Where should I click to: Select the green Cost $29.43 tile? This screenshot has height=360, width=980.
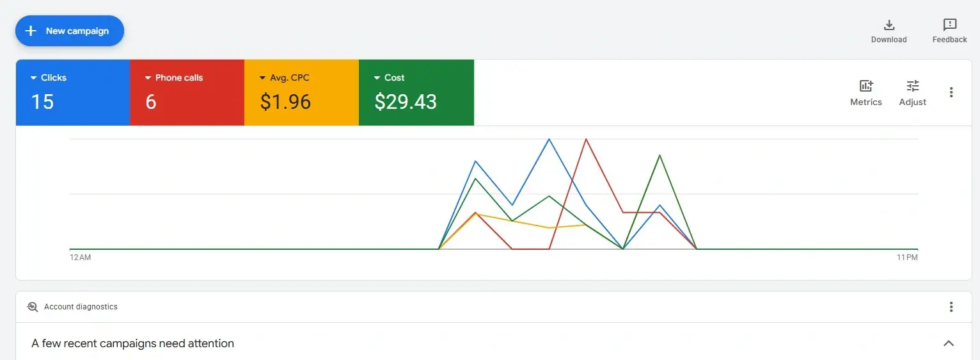(416, 92)
